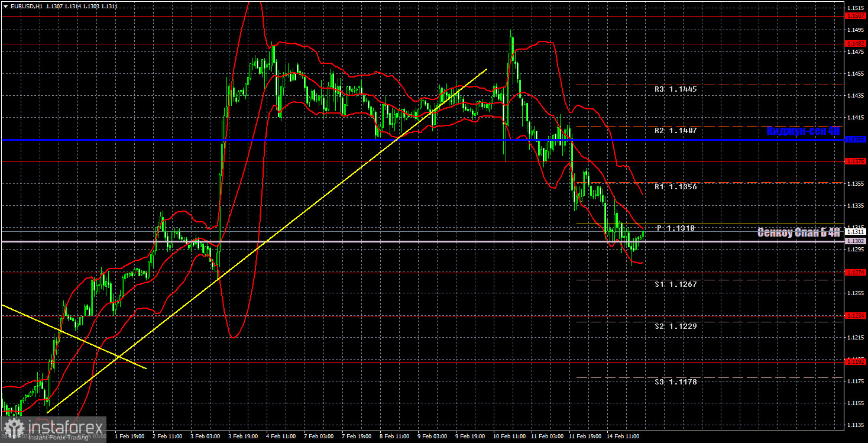Viewport: 868px width, 443px height.
Task: Click the 11 Feb 19:00 time label
Action: [x=584, y=436]
